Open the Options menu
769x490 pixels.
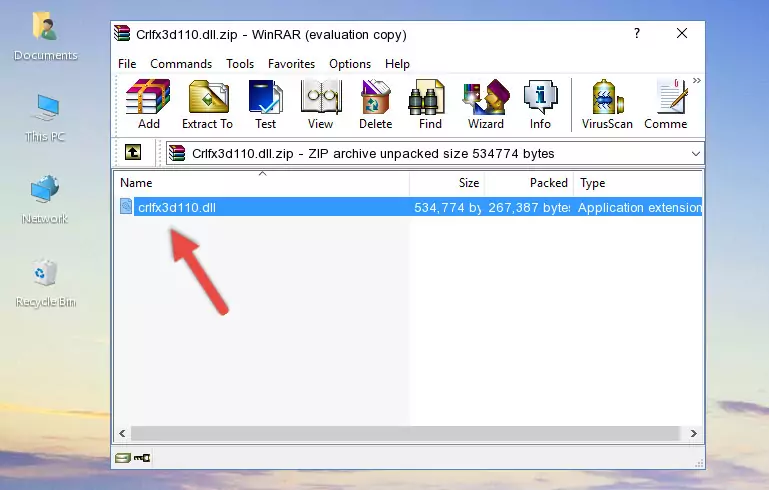click(x=350, y=64)
